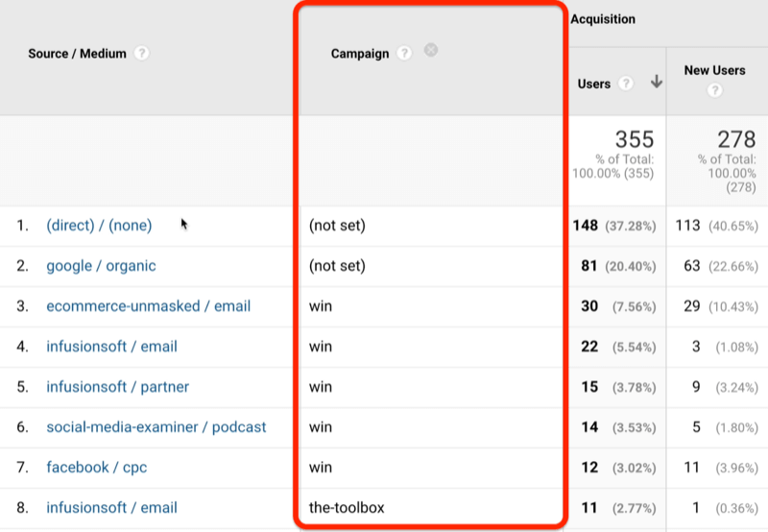The width and height of the screenshot is (768, 532).
Task: Click total users value 355
Action: click(x=635, y=139)
